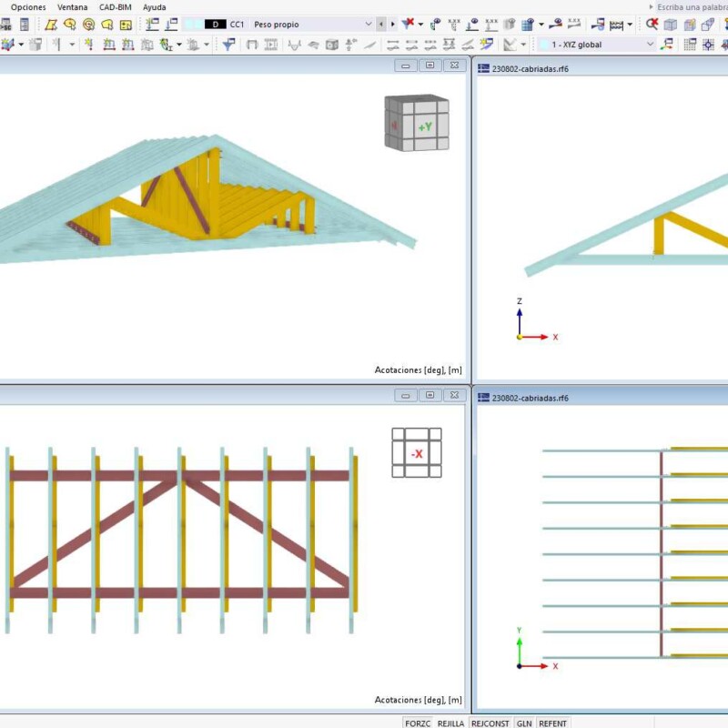The image size is (728, 728).
Task: Click the -X view orientation cube
Action: pyautogui.click(x=417, y=453)
